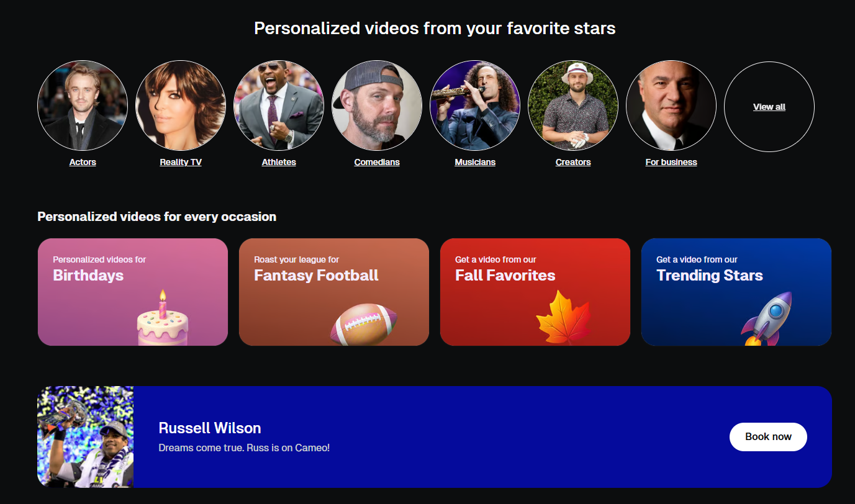
Task: Open the View all categories circle
Action: point(769,107)
